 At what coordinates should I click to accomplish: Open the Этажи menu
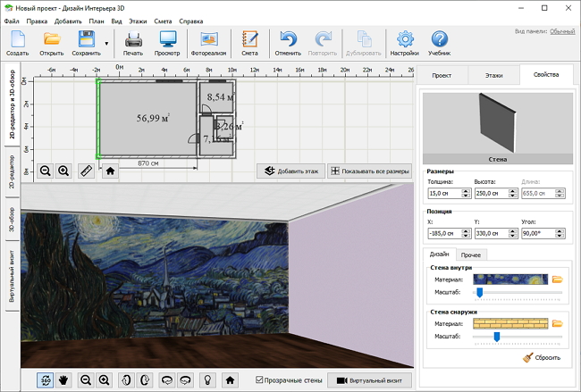click(138, 20)
